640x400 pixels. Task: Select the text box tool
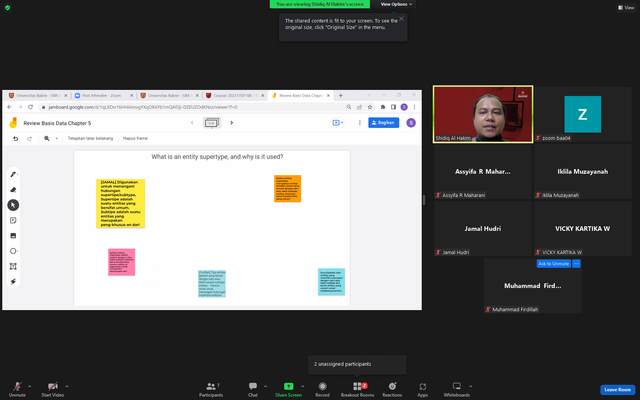pyautogui.click(x=13, y=266)
